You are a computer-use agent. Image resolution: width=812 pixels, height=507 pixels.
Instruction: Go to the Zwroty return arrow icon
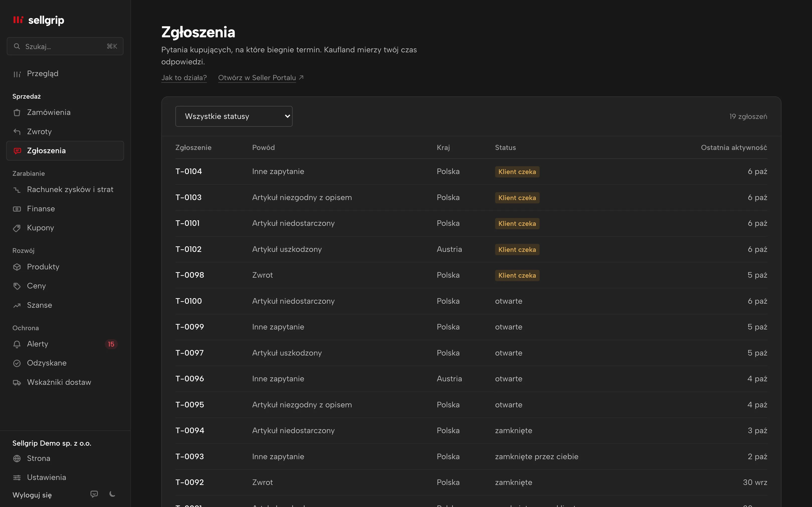pos(17,132)
